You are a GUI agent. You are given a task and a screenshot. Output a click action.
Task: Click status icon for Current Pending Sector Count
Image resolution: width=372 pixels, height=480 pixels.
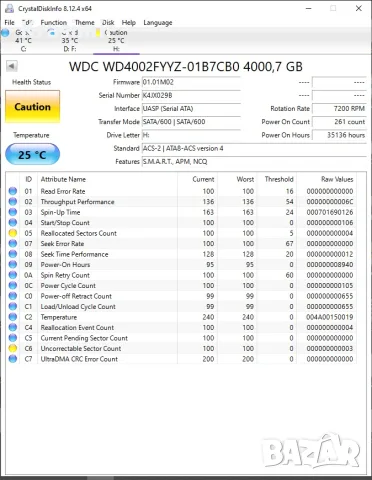(13, 338)
